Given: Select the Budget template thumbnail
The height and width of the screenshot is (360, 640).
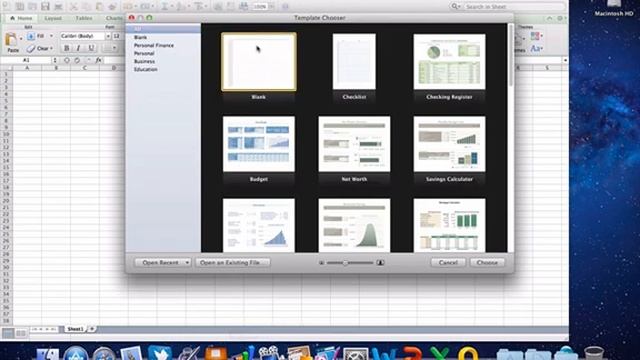Looking at the screenshot, I should click(259, 144).
